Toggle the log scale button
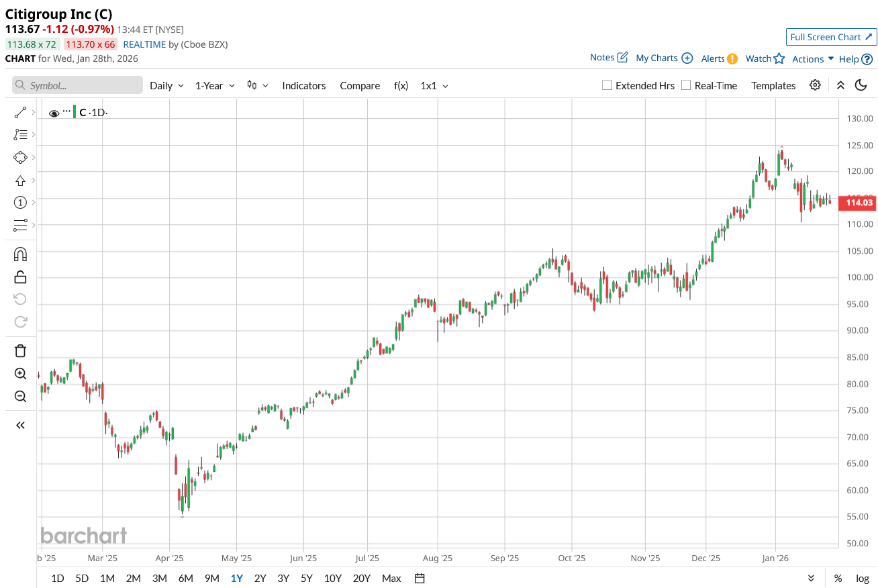The height and width of the screenshot is (588, 878). click(863, 579)
